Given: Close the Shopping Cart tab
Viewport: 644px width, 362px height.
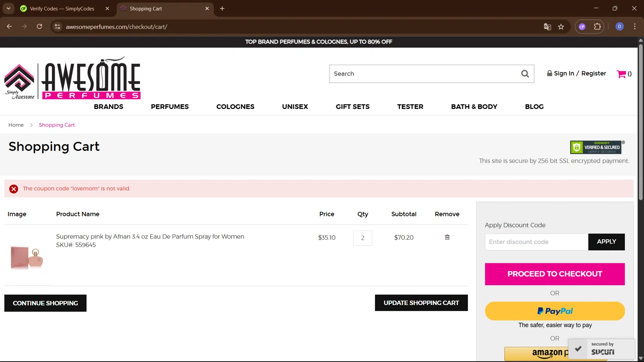Looking at the screenshot, I should click(x=207, y=9).
